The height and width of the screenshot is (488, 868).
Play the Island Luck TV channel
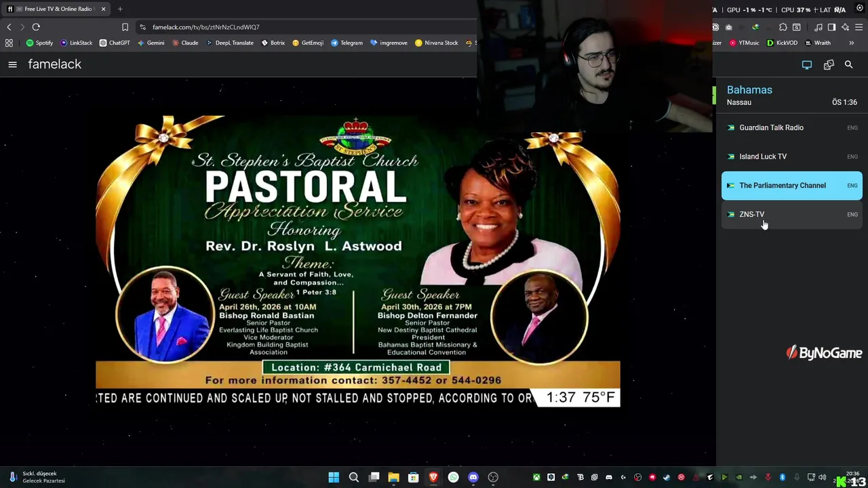[x=791, y=157]
